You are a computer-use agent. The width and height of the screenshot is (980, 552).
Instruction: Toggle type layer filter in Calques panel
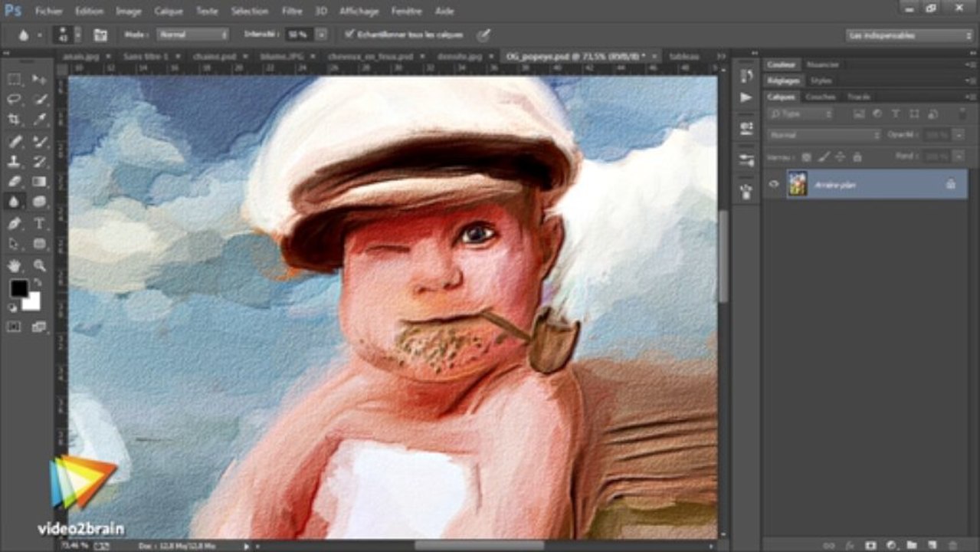(x=896, y=113)
